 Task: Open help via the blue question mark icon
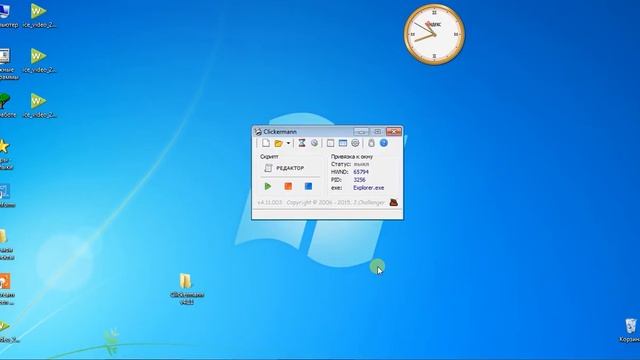point(384,143)
